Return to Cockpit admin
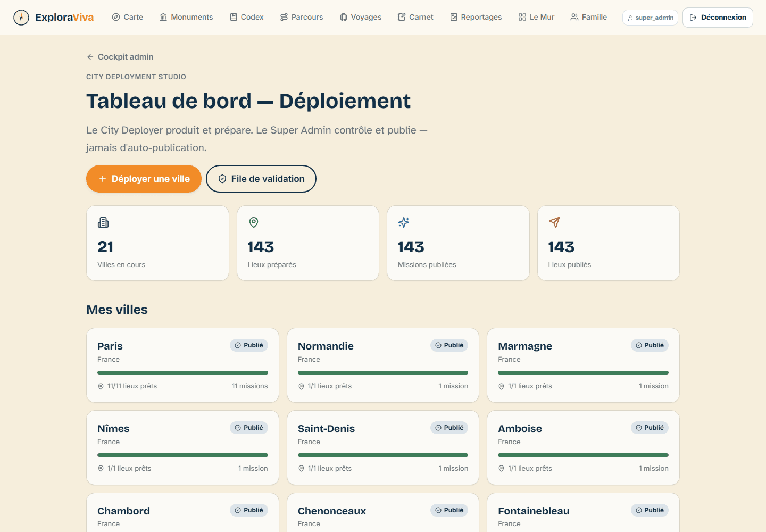The width and height of the screenshot is (766, 532). [120, 57]
